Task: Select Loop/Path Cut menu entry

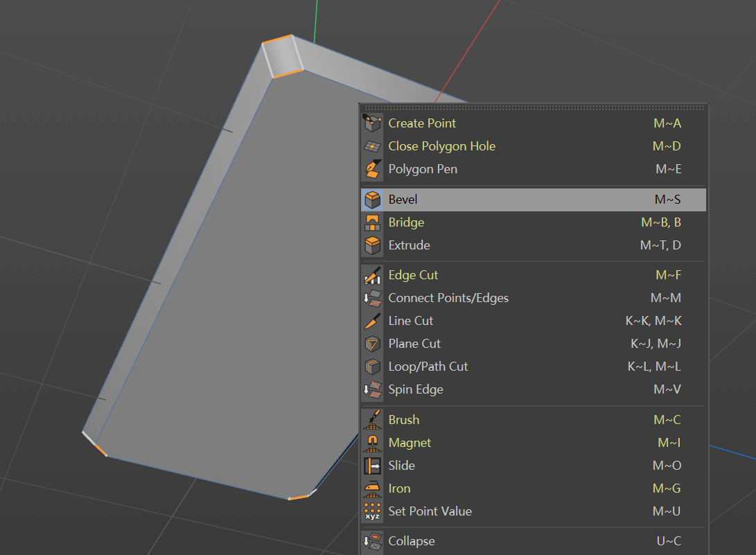Action: coord(534,367)
